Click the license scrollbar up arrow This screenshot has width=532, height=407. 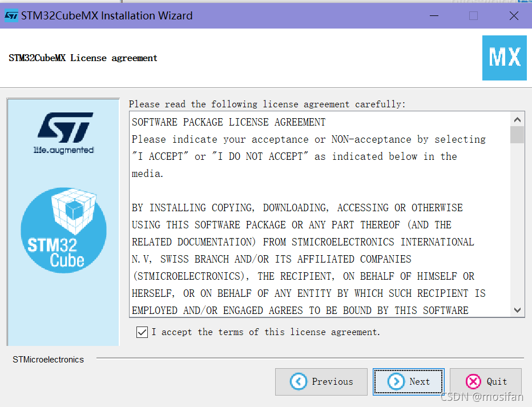[517, 119]
